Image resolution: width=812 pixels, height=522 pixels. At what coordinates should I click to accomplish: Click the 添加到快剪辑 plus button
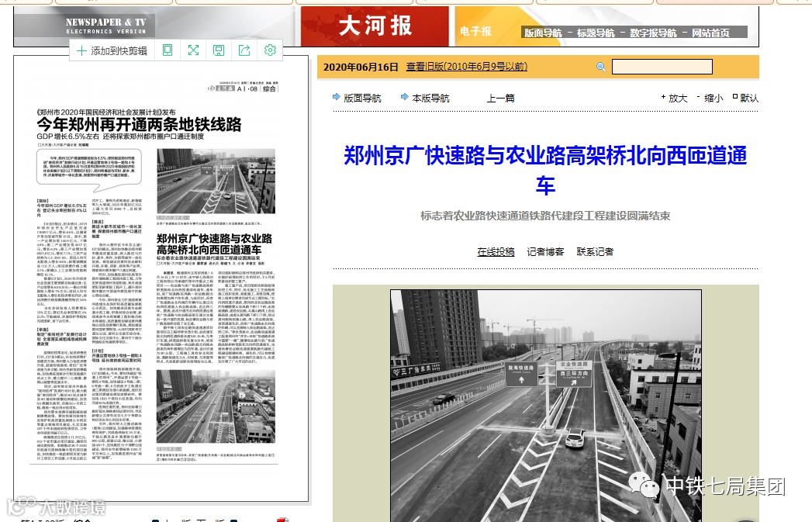coord(112,50)
